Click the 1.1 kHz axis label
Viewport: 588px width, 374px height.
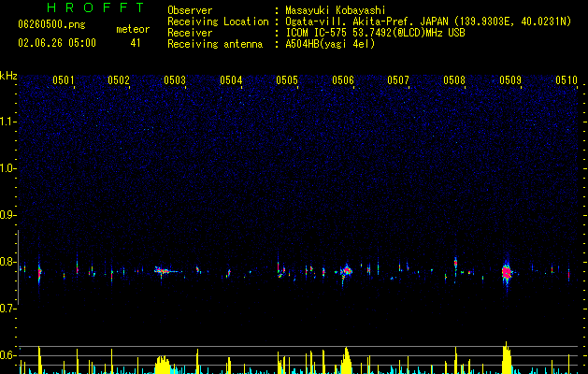(7, 122)
